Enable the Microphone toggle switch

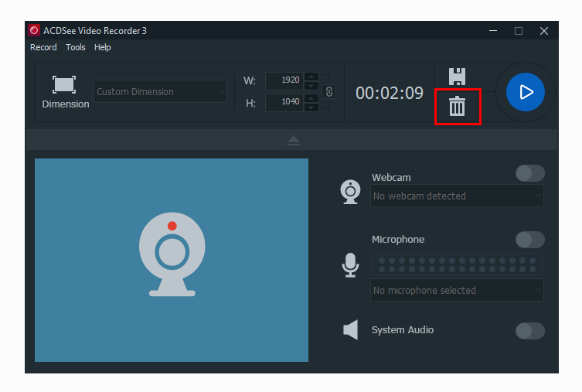(x=530, y=240)
